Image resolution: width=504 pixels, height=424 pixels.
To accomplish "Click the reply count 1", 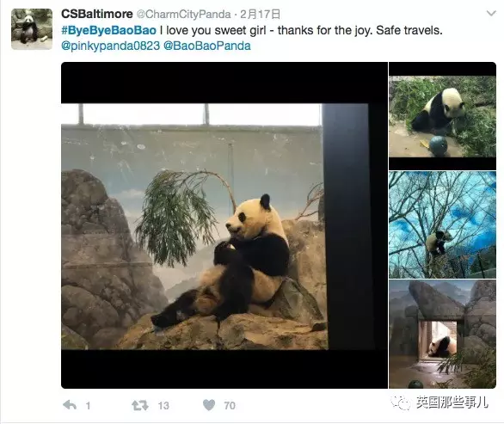I will pos(88,406).
